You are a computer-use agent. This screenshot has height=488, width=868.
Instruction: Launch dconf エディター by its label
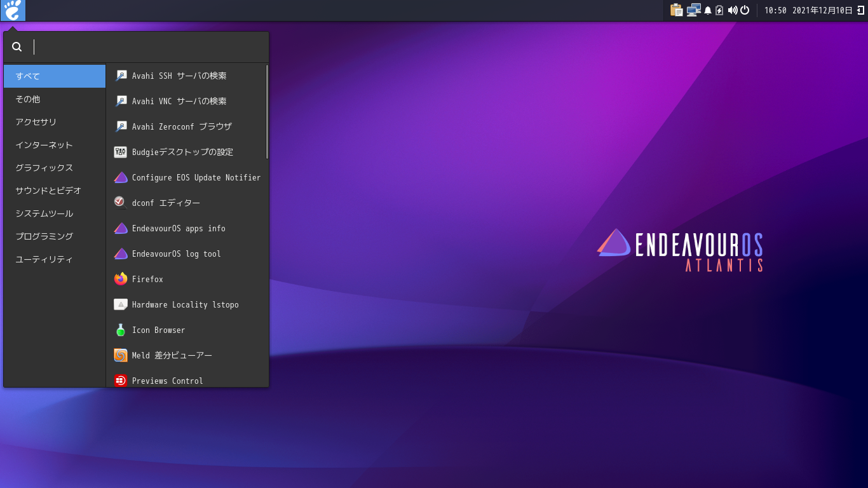click(x=166, y=203)
